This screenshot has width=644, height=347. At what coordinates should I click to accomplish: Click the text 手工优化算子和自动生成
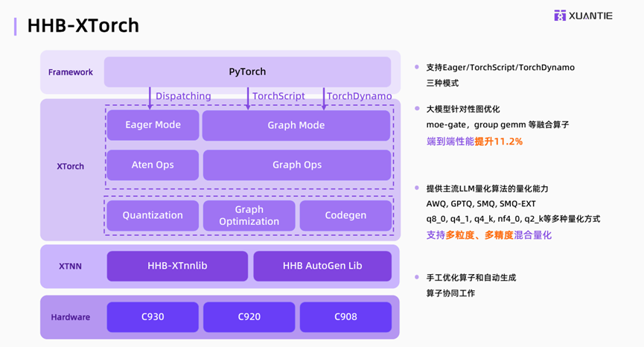click(x=471, y=278)
